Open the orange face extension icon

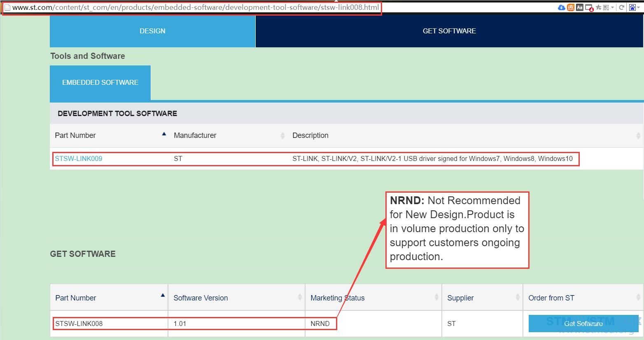[571, 7]
